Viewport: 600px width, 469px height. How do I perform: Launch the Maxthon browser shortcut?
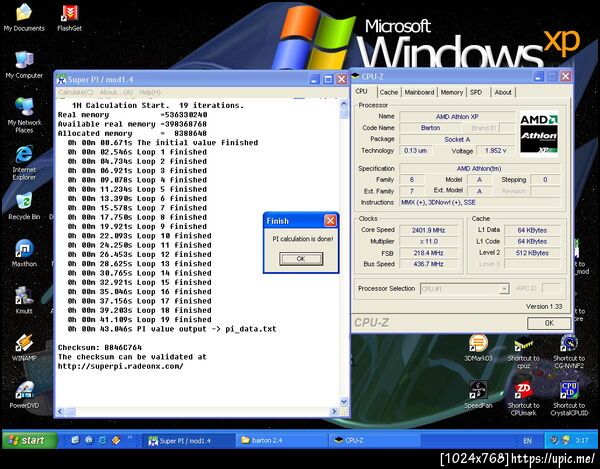24,253
